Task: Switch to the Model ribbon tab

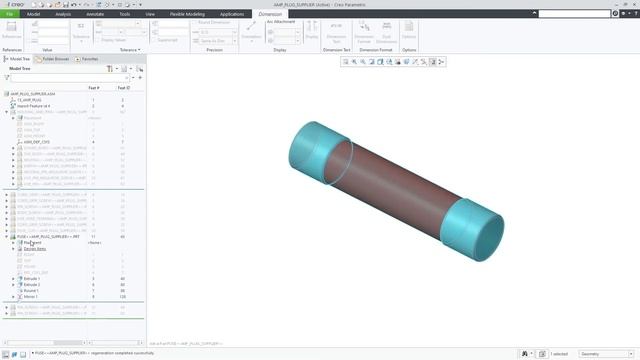Action: click(33, 14)
